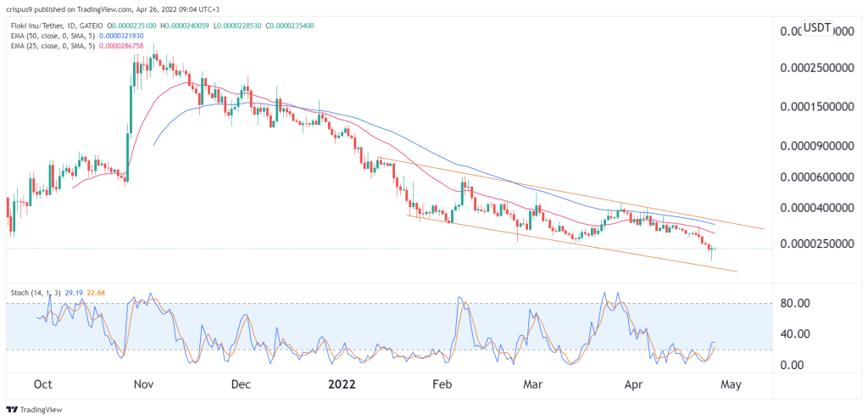The image size is (868, 420).
Task: Select the EMA (25, close, 0, SMA, 5) legend
Action: click(53, 45)
